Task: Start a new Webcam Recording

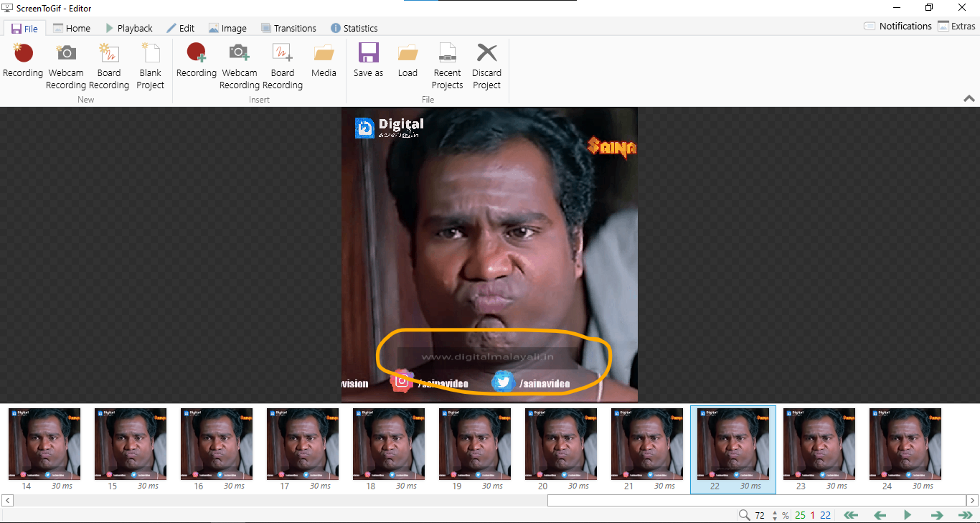Action: [x=66, y=67]
